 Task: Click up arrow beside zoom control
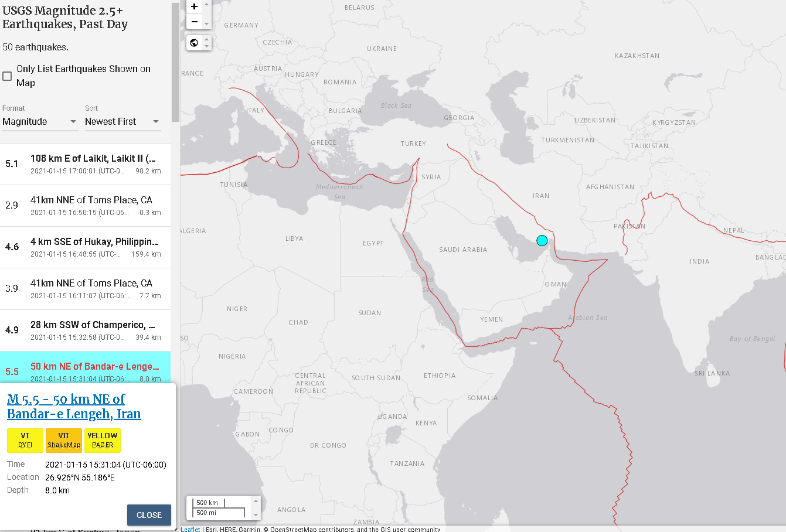pos(206,4)
